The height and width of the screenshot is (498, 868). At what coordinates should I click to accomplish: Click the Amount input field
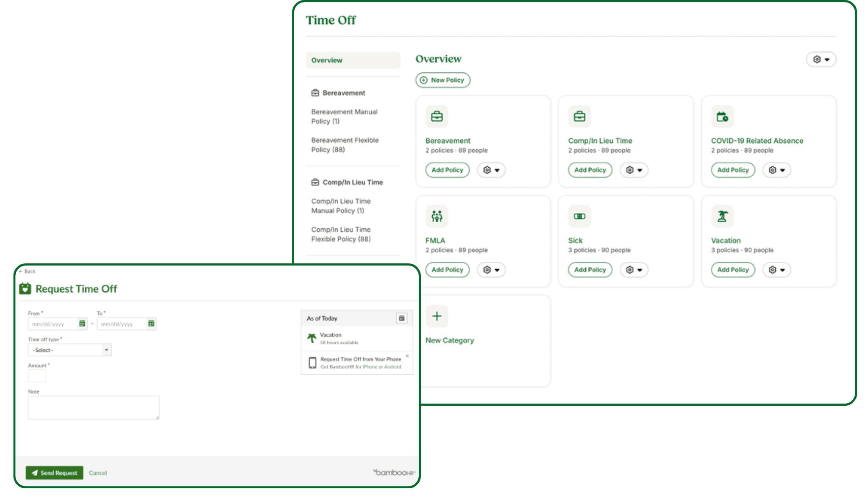pos(37,376)
